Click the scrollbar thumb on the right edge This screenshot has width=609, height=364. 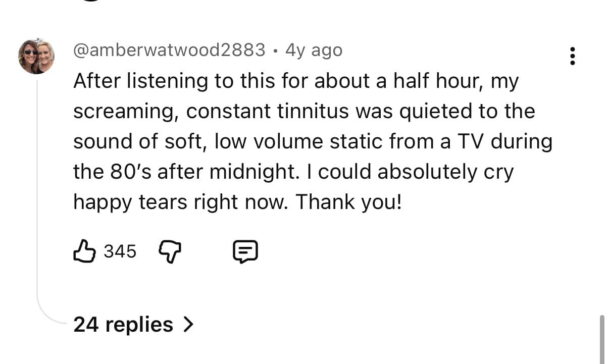pos(601,338)
